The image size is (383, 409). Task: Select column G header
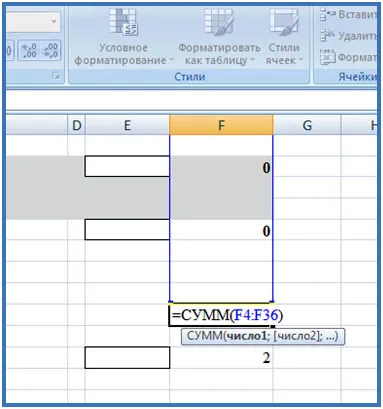coord(307,126)
